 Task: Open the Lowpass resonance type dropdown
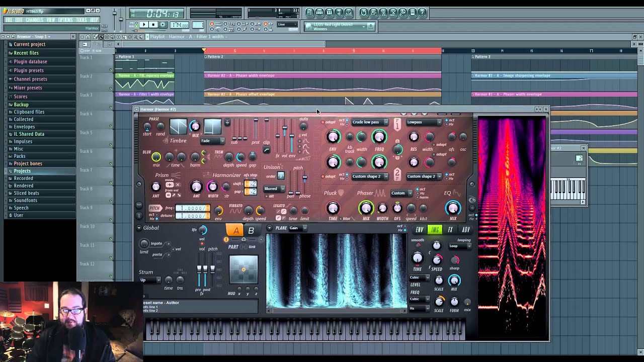click(424, 122)
